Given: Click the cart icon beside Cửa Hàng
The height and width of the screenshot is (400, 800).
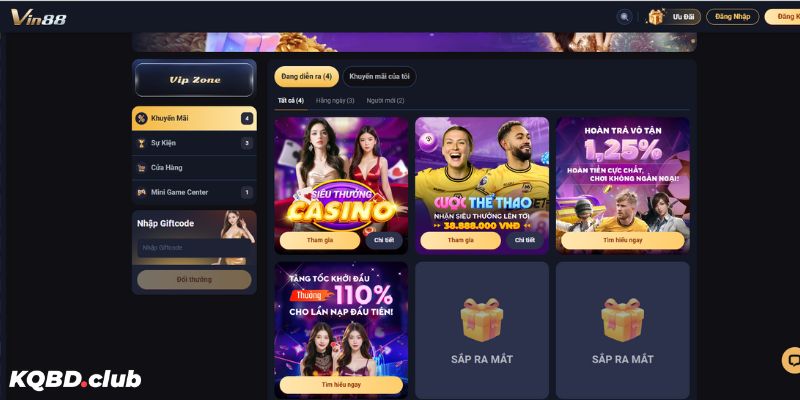Looking at the screenshot, I should click(141, 168).
